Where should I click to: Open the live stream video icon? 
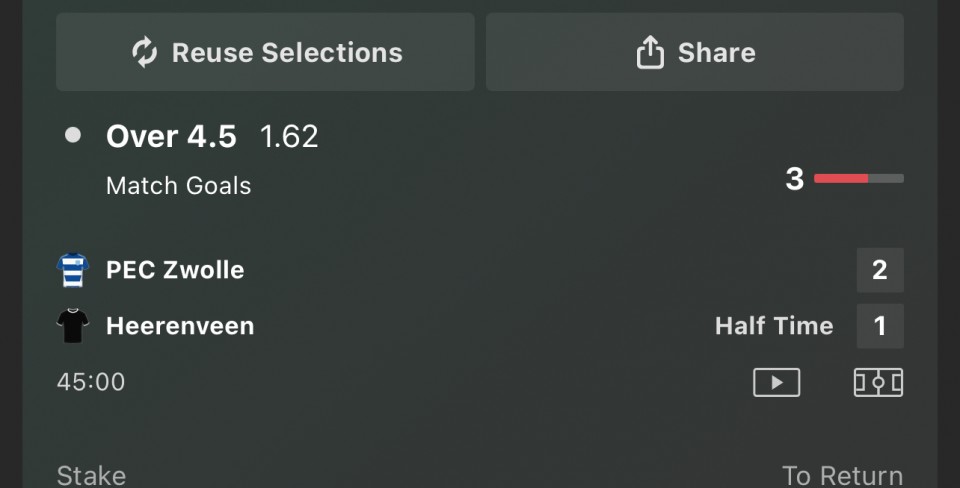(x=776, y=382)
